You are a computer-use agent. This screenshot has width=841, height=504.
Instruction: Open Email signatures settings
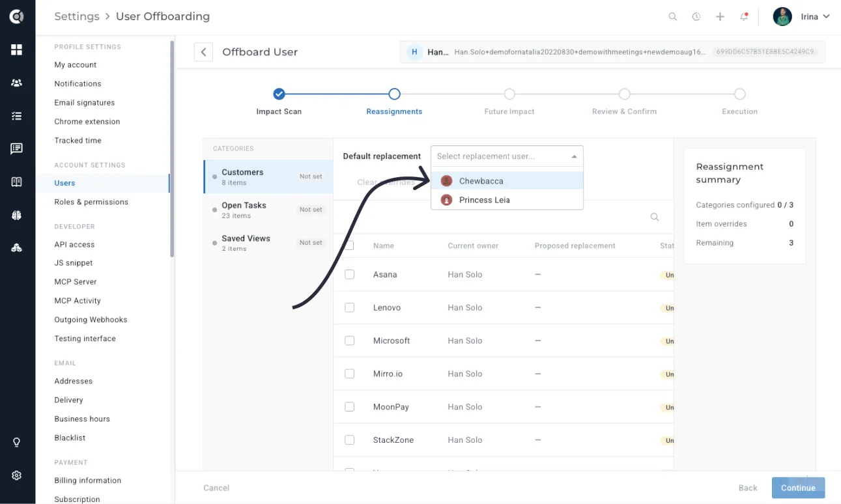point(85,103)
